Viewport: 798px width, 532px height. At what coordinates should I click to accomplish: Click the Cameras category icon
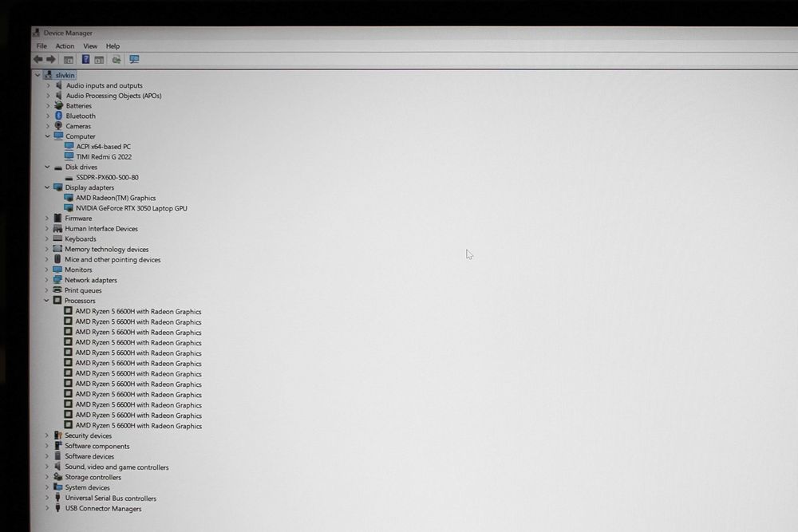tap(58, 126)
